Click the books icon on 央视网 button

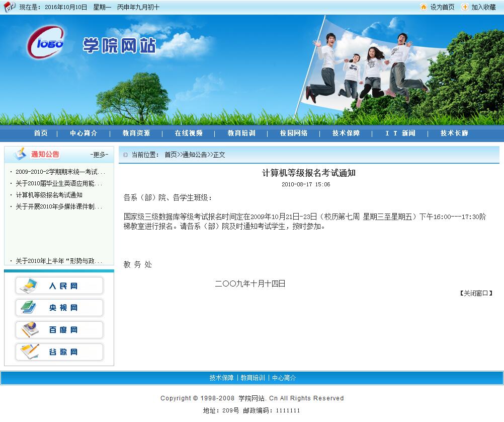click(28, 307)
